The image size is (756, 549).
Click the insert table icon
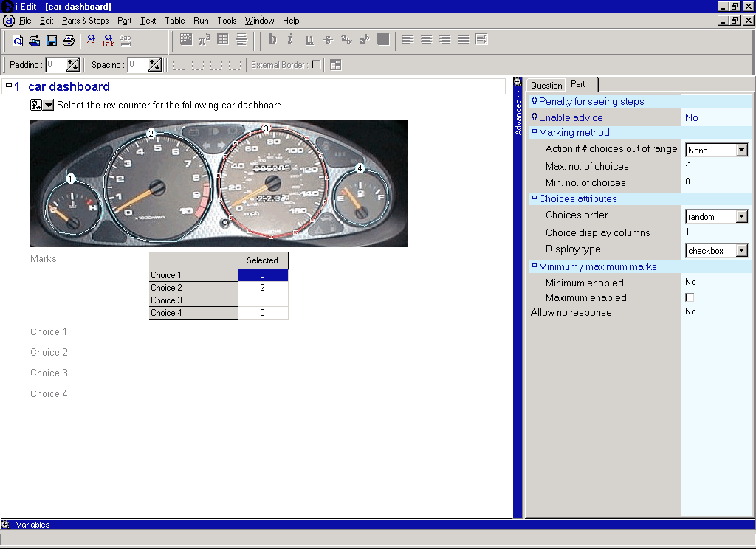(x=222, y=40)
